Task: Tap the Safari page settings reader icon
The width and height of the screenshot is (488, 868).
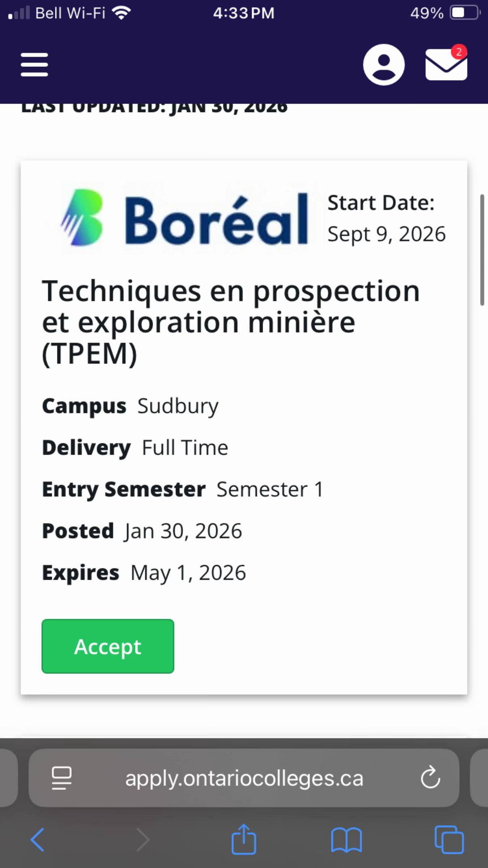Action: (x=62, y=778)
